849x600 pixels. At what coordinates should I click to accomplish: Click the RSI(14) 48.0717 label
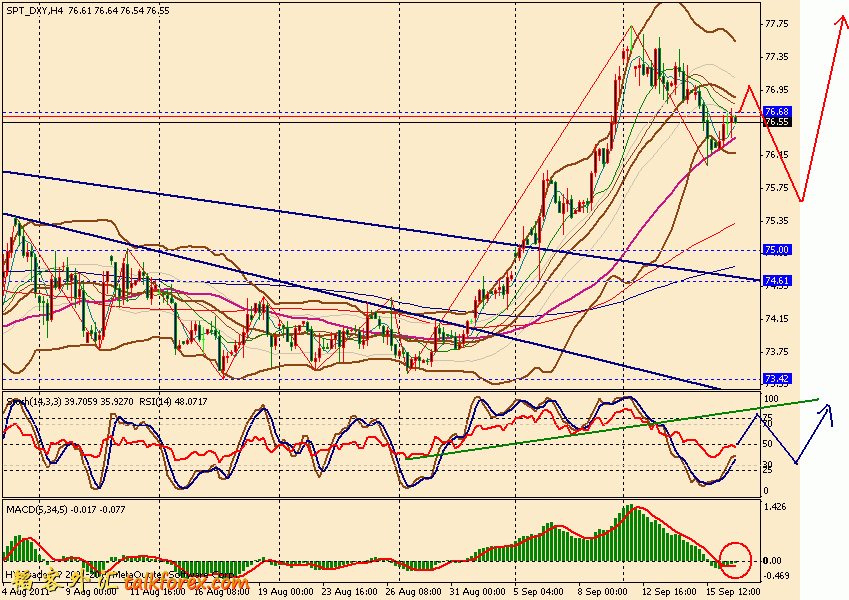click(x=173, y=401)
